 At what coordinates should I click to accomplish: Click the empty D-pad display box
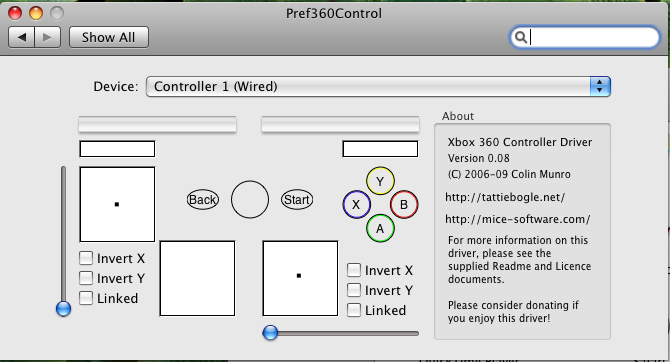(x=197, y=278)
